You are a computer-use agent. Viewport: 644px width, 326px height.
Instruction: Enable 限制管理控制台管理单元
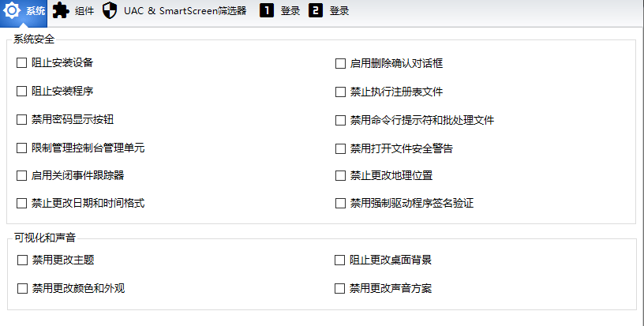point(22,148)
